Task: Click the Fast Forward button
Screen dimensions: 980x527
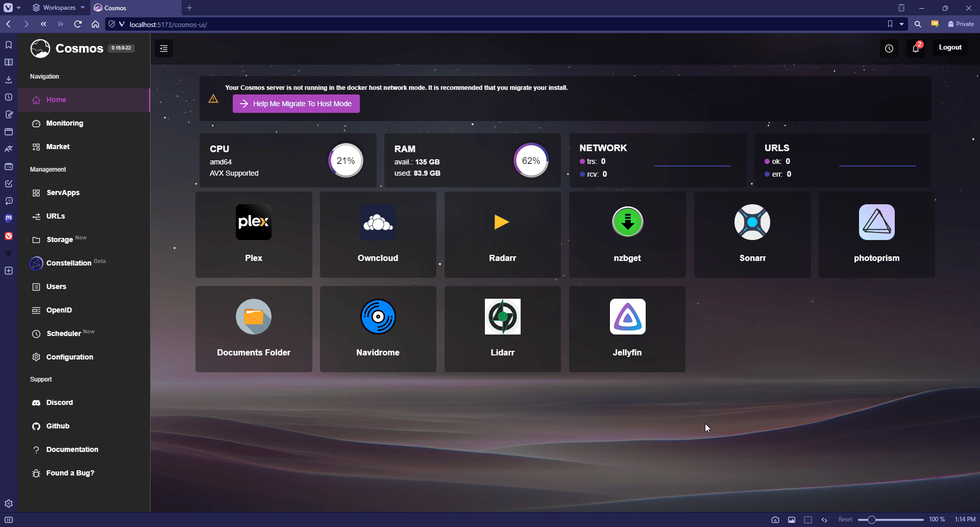Action: pyautogui.click(x=61, y=24)
